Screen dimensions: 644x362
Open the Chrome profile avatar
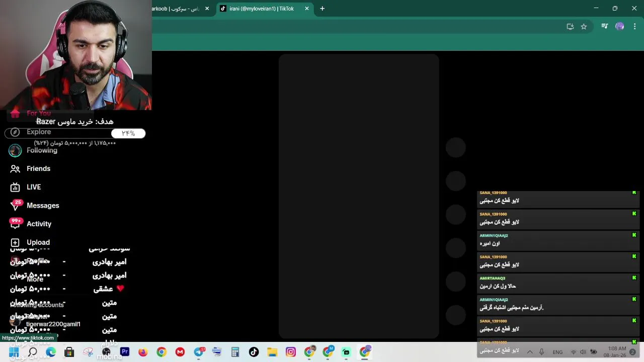tap(620, 27)
